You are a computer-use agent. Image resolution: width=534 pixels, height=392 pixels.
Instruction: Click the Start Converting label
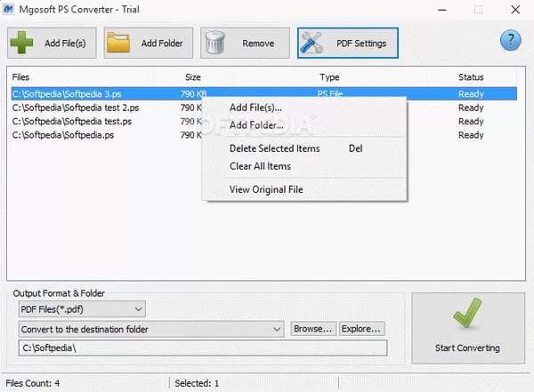[467, 348]
